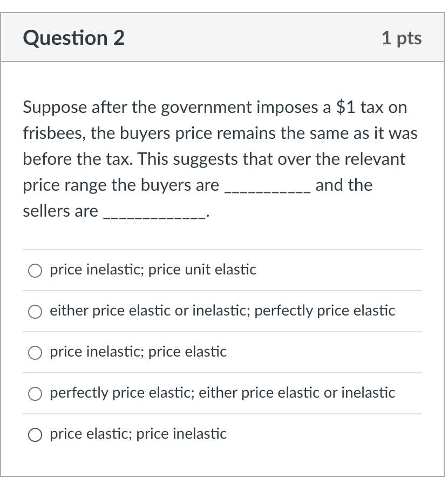Select the "price inelastic; price elastic" radio button
The width and height of the screenshot is (448, 483).
[36, 352]
